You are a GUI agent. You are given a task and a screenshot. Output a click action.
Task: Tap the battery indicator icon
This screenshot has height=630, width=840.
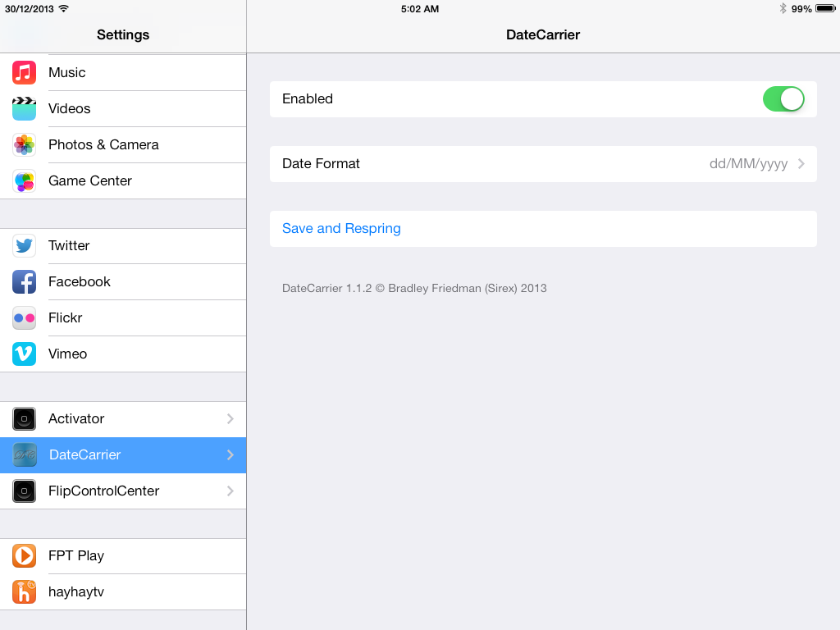click(x=825, y=8)
